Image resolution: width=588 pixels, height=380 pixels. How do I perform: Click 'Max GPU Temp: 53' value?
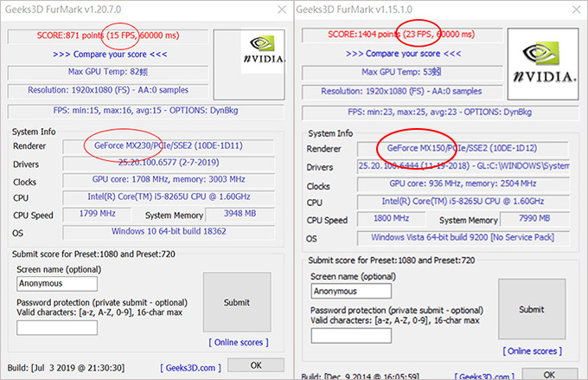[x=401, y=72]
